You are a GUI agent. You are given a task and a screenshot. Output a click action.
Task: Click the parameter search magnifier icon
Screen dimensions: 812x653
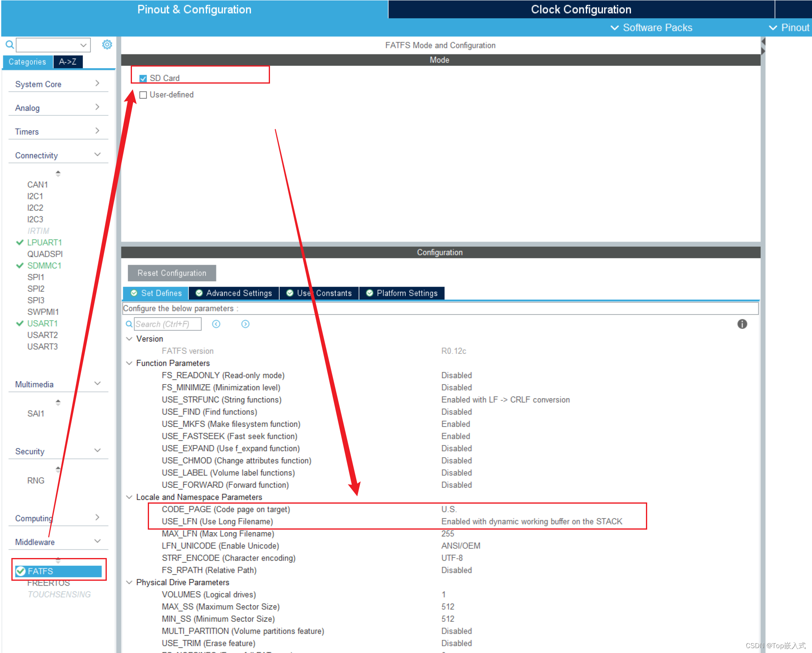pos(129,324)
